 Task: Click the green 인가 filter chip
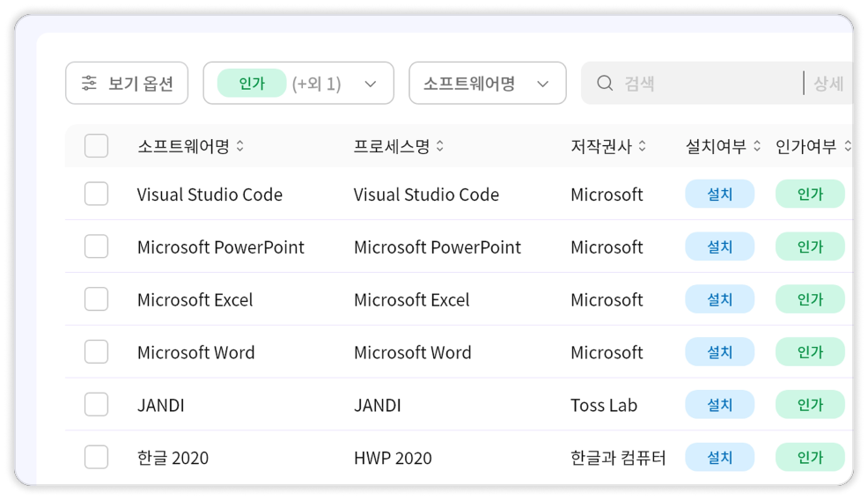[x=252, y=83]
